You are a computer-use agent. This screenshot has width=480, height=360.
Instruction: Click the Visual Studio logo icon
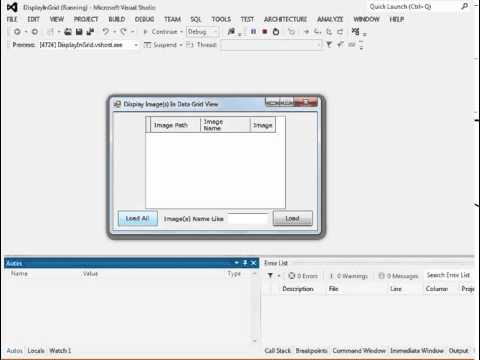tap(12, 7)
